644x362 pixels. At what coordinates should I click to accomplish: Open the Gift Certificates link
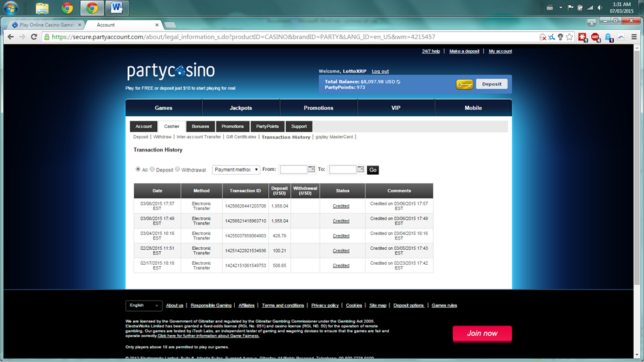click(241, 137)
